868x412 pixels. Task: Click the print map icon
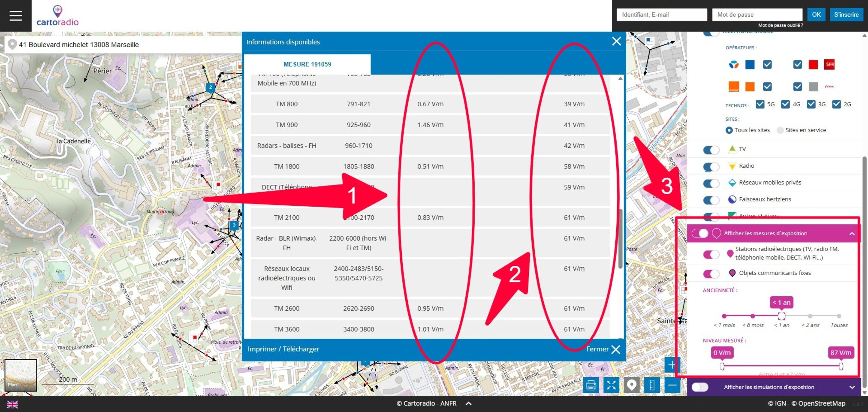tap(591, 385)
